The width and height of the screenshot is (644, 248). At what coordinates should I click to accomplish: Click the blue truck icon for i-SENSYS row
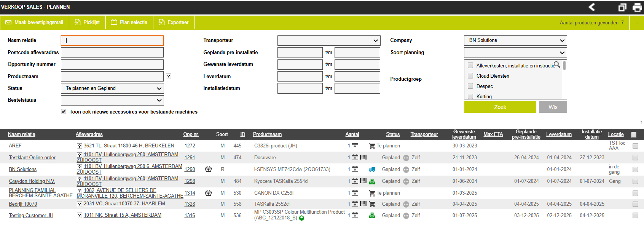[372, 170]
